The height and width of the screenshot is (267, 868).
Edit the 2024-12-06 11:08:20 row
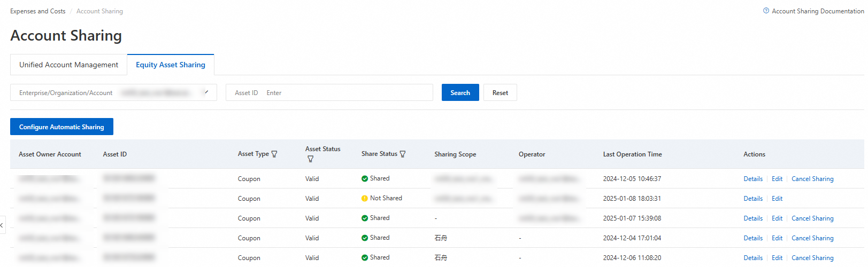777,258
